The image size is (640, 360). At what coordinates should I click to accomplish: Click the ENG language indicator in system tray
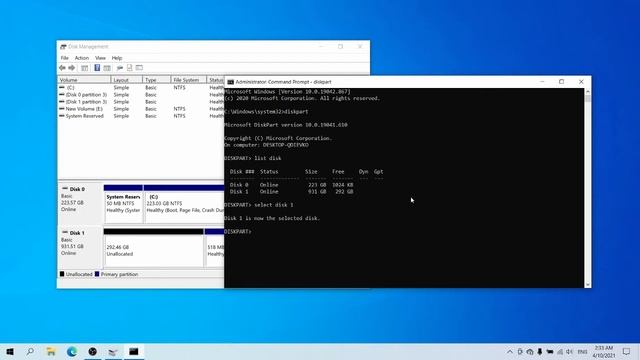tap(582, 352)
